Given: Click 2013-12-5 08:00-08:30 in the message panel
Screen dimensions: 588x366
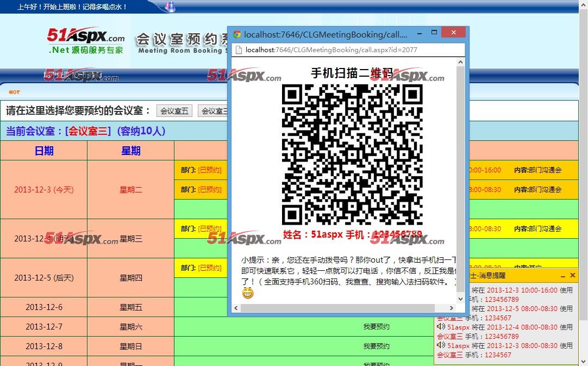Looking at the screenshot, I should point(522,308).
